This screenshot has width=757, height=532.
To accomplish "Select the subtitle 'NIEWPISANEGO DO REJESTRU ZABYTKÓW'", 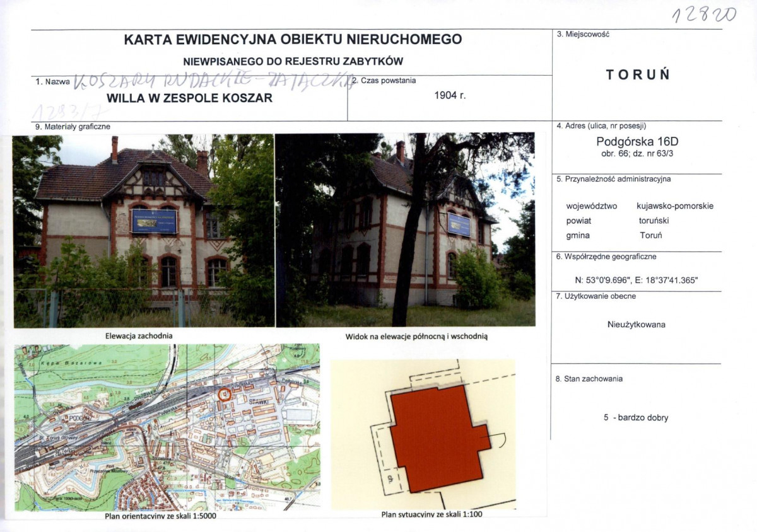I will pyautogui.click(x=293, y=61).
